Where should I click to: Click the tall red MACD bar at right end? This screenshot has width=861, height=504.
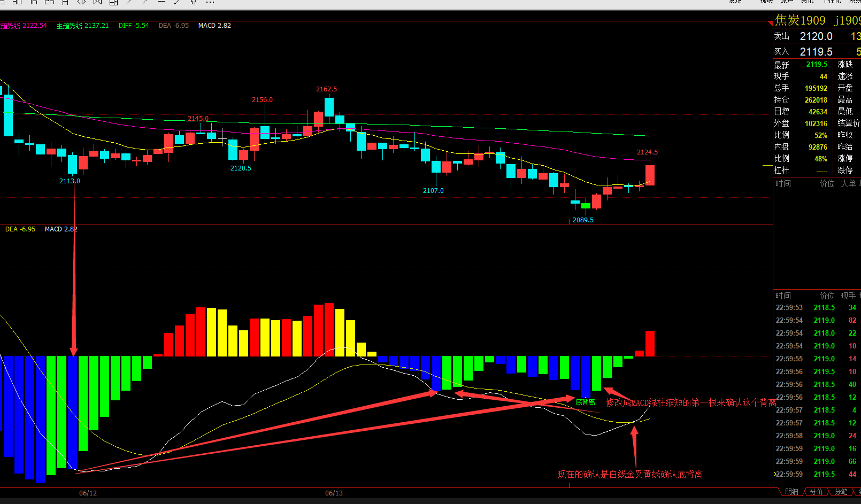(x=650, y=344)
